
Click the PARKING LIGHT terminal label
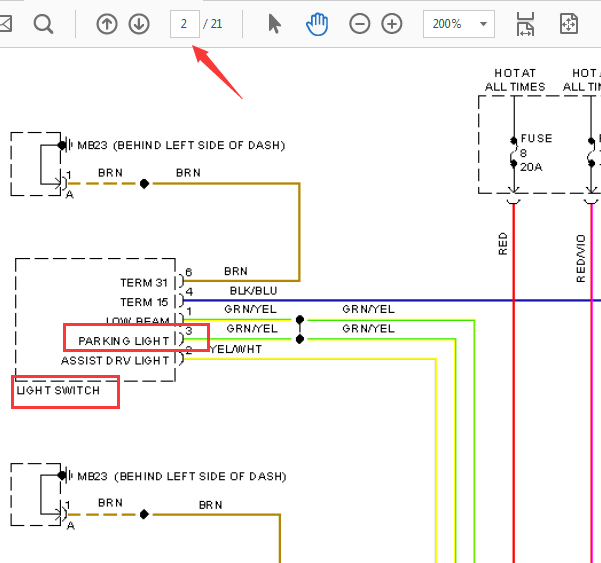click(x=123, y=341)
